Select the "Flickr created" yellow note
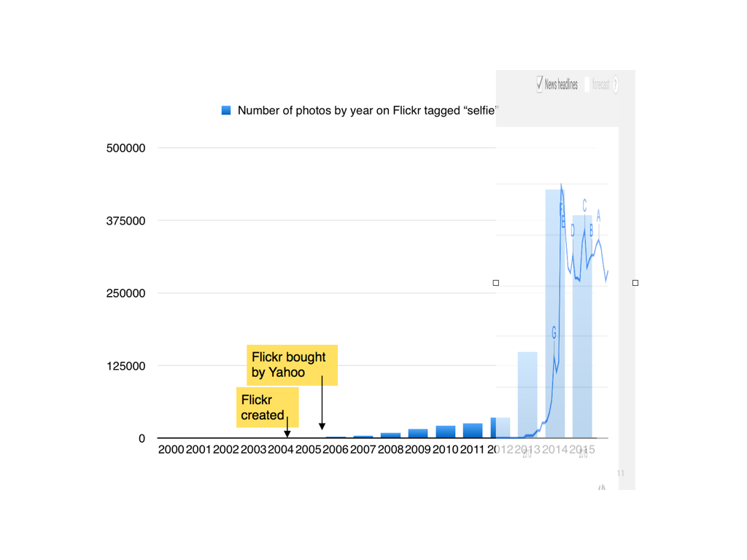747x560 pixels. pos(268,407)
